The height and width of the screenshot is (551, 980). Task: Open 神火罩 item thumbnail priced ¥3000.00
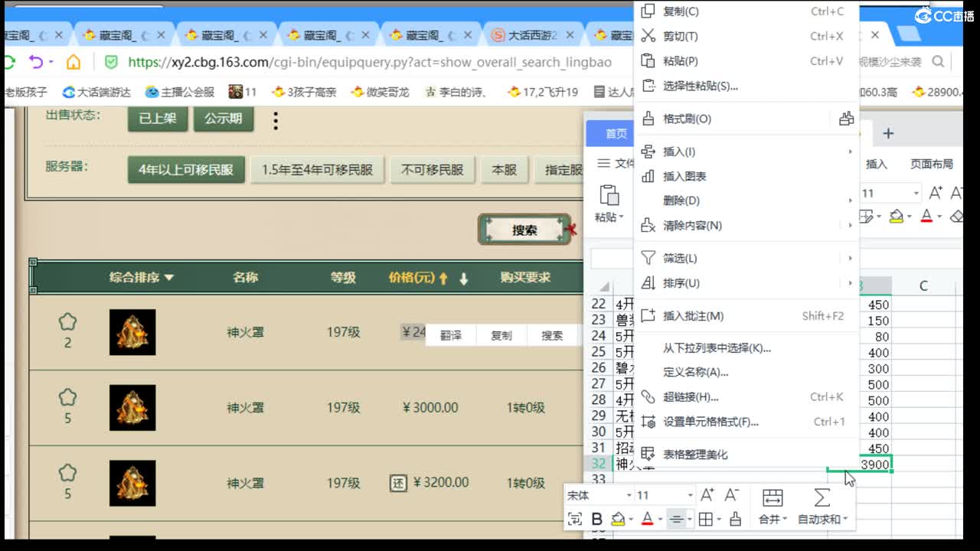point(132,407)
